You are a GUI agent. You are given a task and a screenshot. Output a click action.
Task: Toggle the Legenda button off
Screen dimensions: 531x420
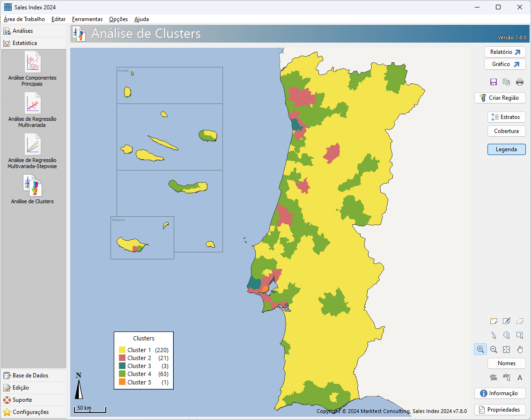click(506, 149)
